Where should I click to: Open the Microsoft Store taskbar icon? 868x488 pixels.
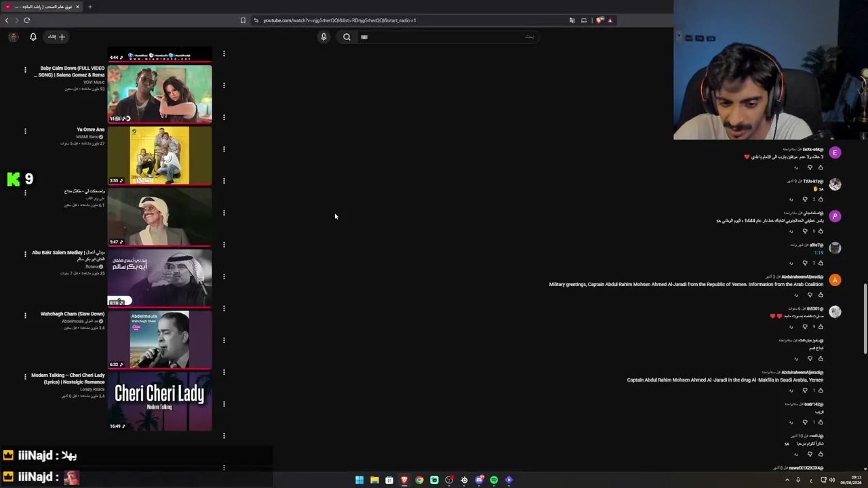389,480
